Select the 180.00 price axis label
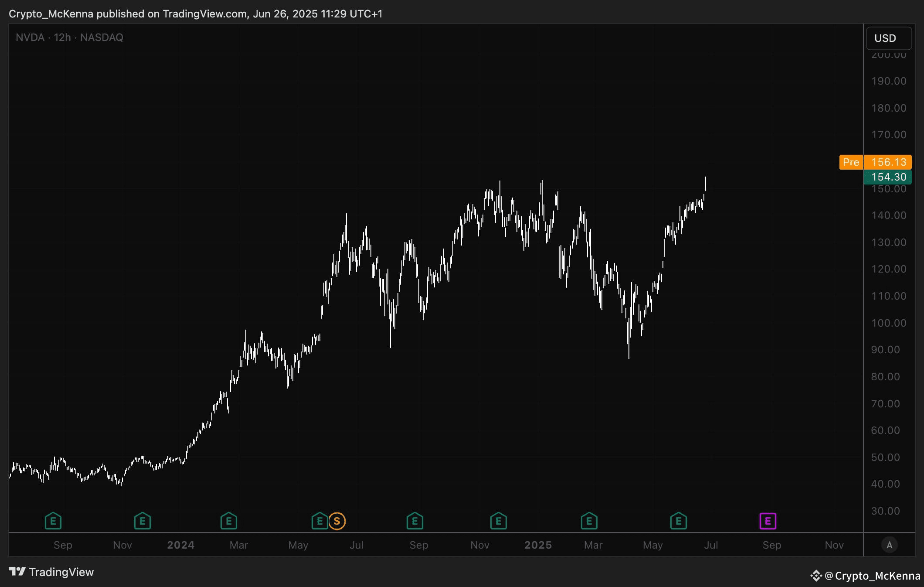This screenshot has height=587, width=924. click(889, 108)
